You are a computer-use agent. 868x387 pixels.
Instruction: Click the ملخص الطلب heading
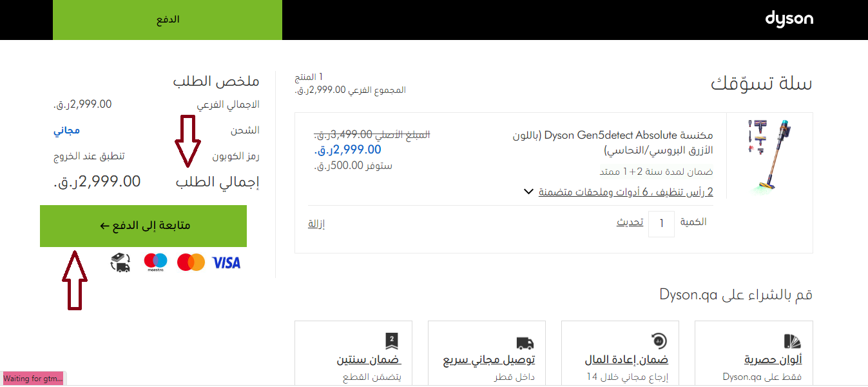(x=216, y=81)
